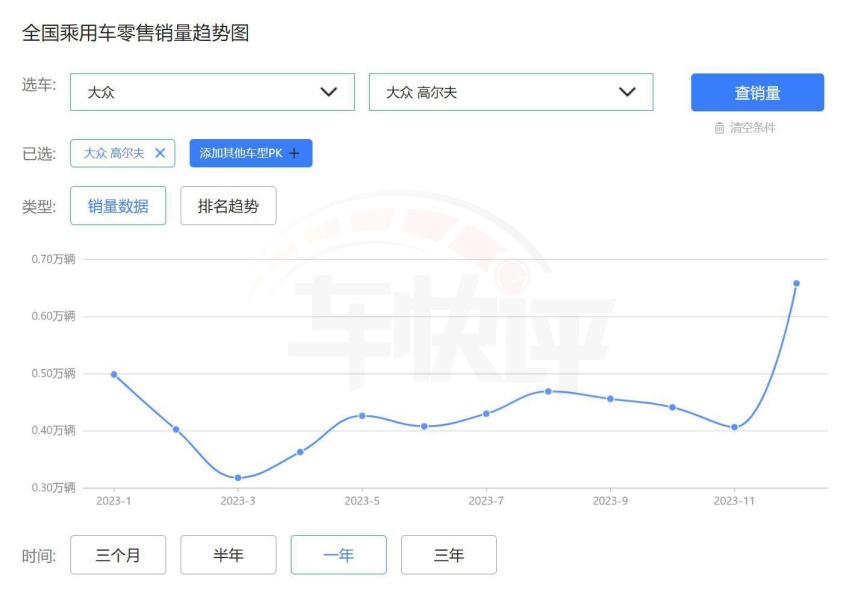Switch to the 排名趋势 type tab

coord(228,206)
